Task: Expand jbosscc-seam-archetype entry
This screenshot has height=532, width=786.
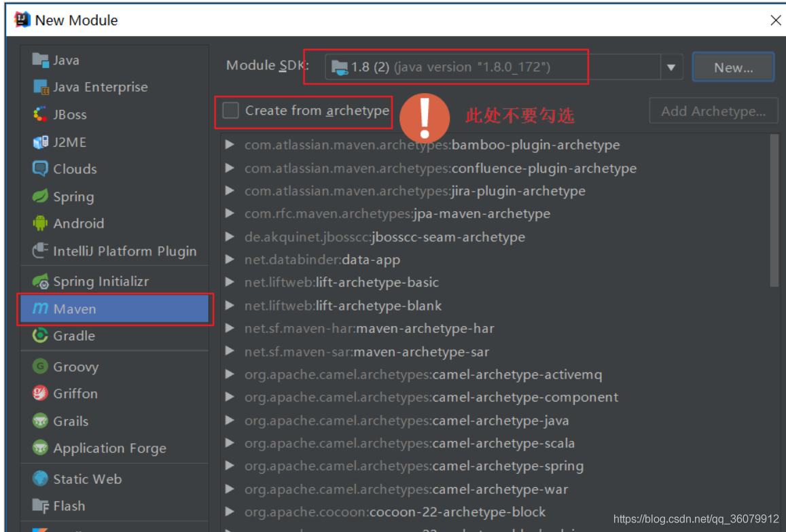Action: (x=230, y=236)
